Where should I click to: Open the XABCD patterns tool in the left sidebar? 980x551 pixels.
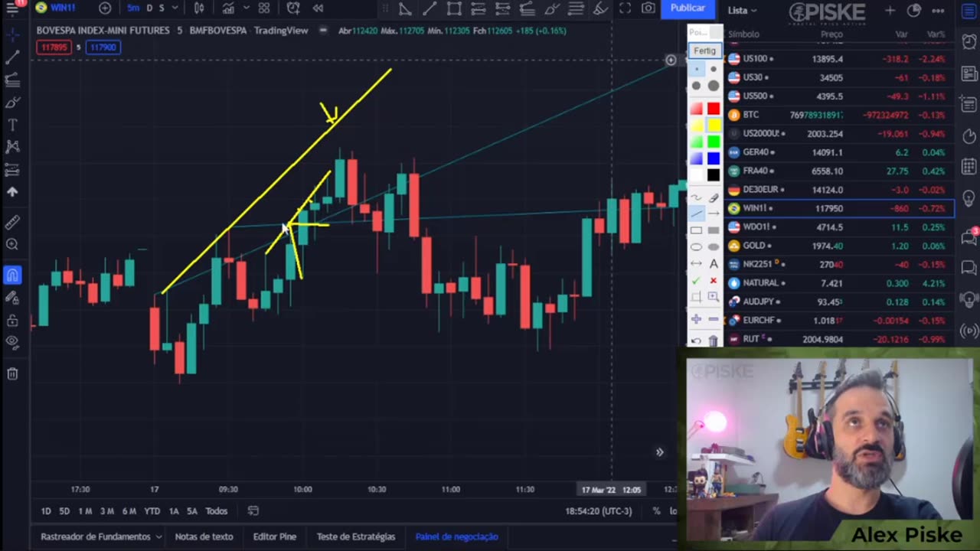click(x=12, y=146)
